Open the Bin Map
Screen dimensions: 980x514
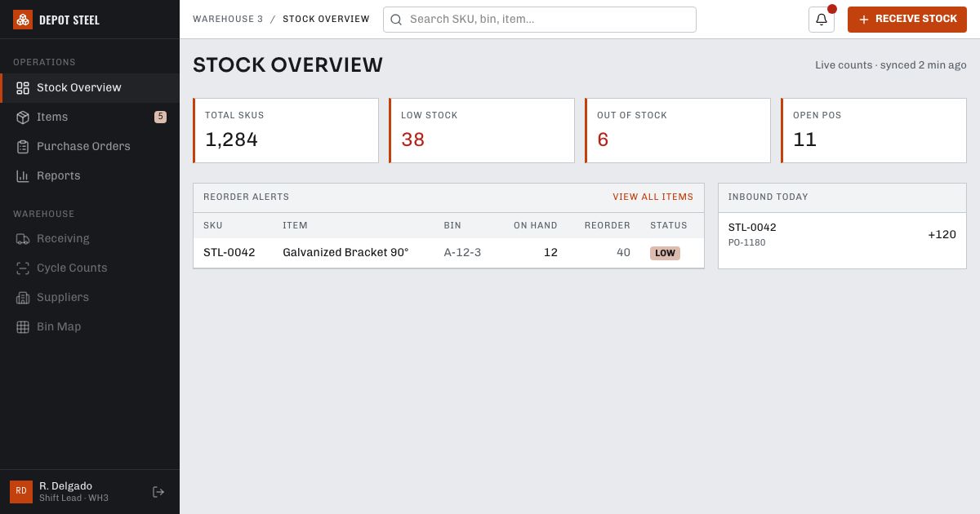[x=90, y=327]
